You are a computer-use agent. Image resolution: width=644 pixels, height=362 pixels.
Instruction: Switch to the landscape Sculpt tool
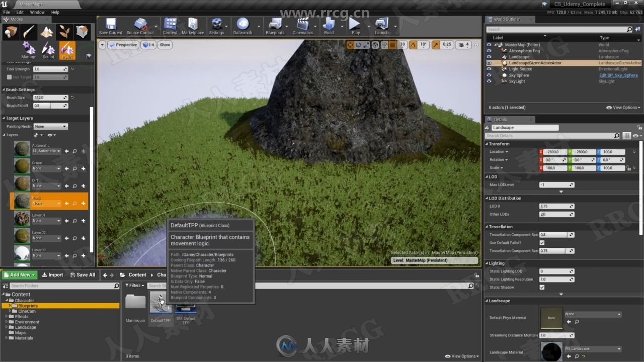pos(48,50)
